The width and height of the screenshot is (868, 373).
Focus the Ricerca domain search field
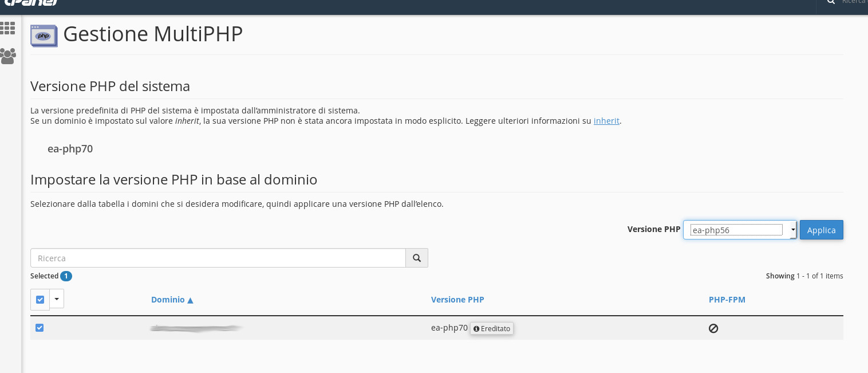[218, 258]
